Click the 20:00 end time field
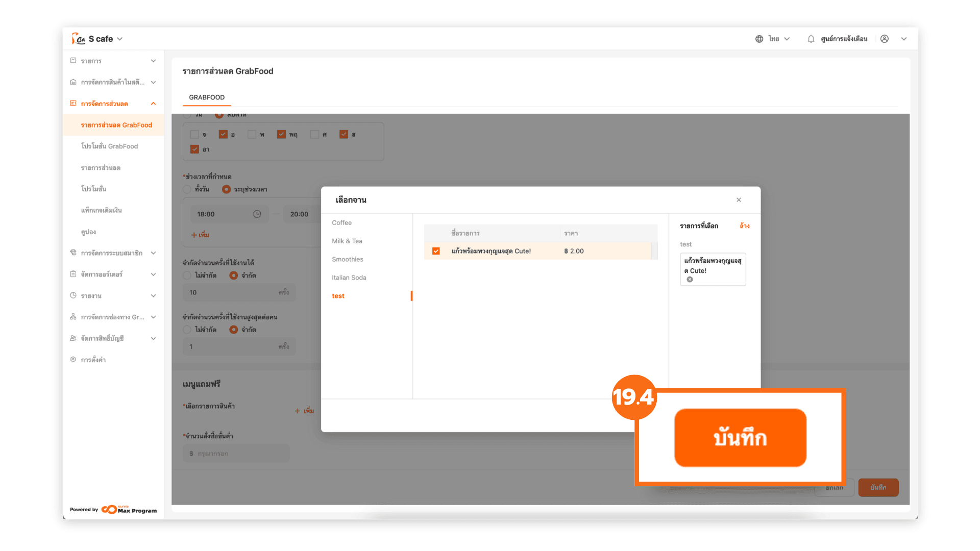 click(299, 214)
